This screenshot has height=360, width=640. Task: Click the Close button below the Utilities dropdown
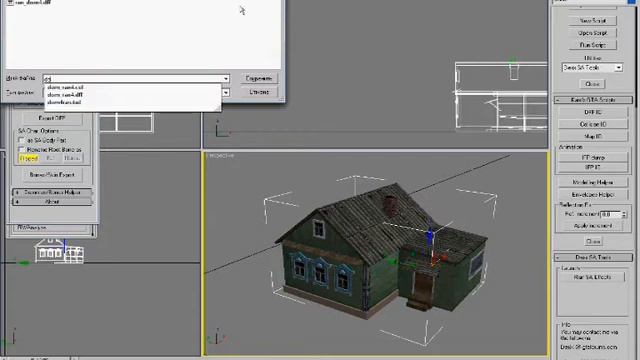592,84
